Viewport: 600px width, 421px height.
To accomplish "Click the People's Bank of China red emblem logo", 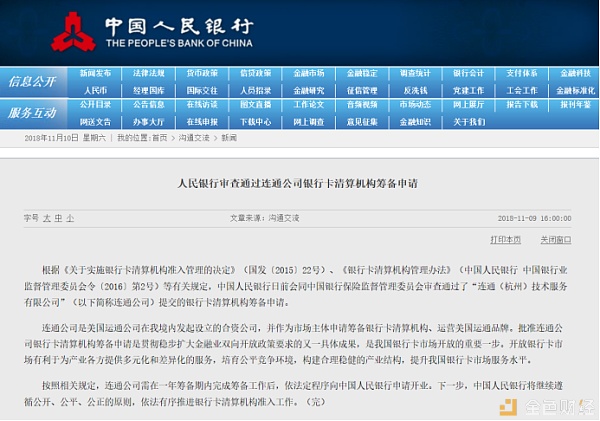I will click(x=73, y=32).
